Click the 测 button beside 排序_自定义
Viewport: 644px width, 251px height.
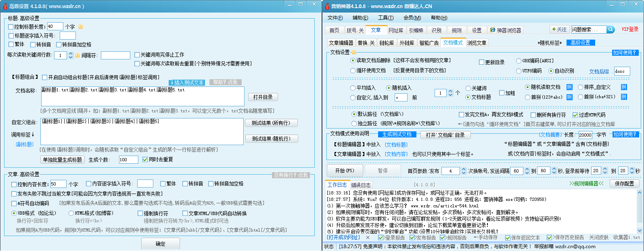(x=624, y=87)
